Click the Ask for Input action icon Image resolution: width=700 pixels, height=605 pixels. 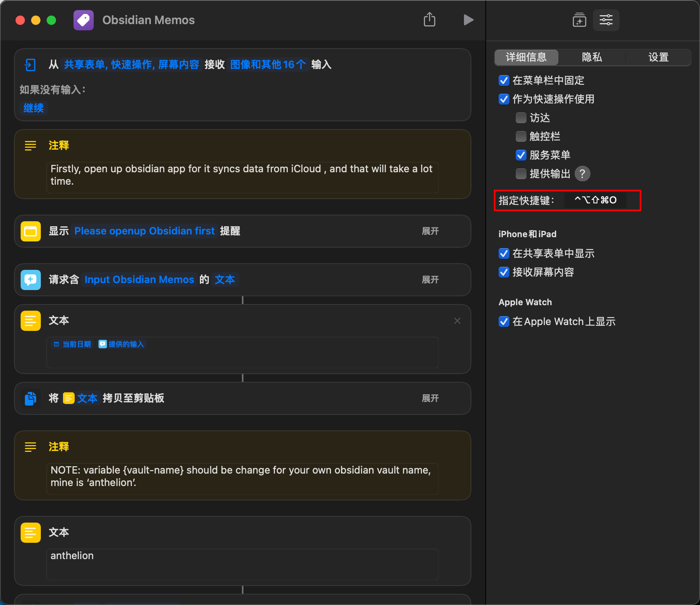click(31, 280)
